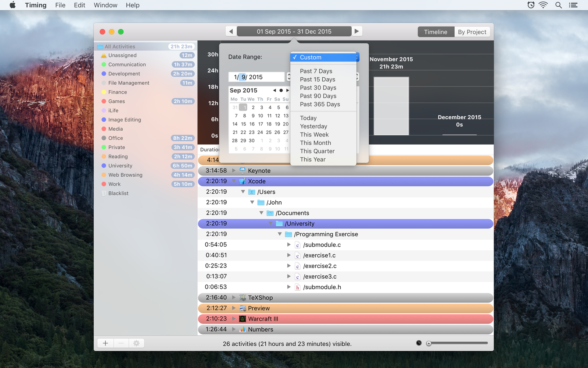Go to previous date range arrow

pos(231,32)
